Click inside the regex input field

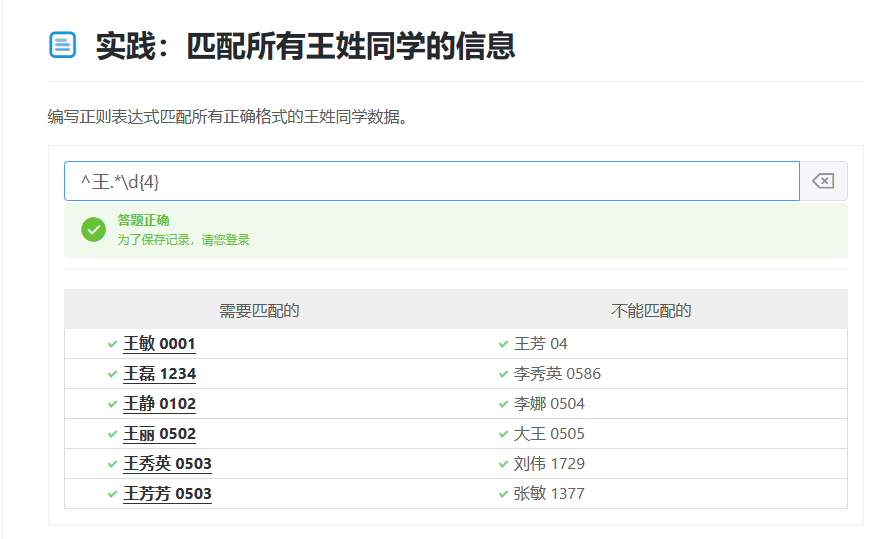coord(430,181)
